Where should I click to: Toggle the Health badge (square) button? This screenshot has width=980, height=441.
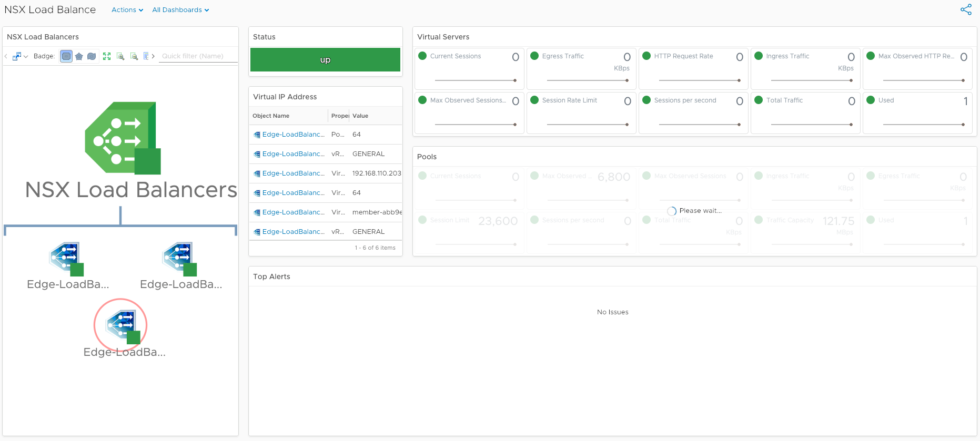[66, 56]
